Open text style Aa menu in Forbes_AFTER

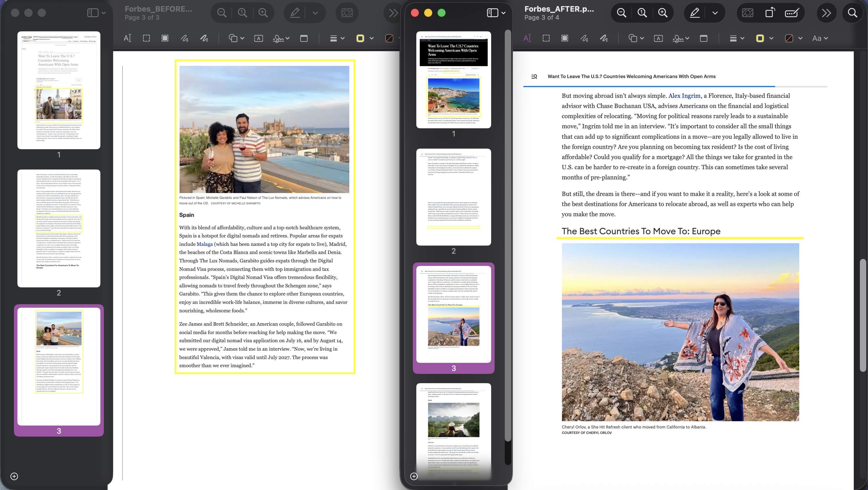[820, 38]
